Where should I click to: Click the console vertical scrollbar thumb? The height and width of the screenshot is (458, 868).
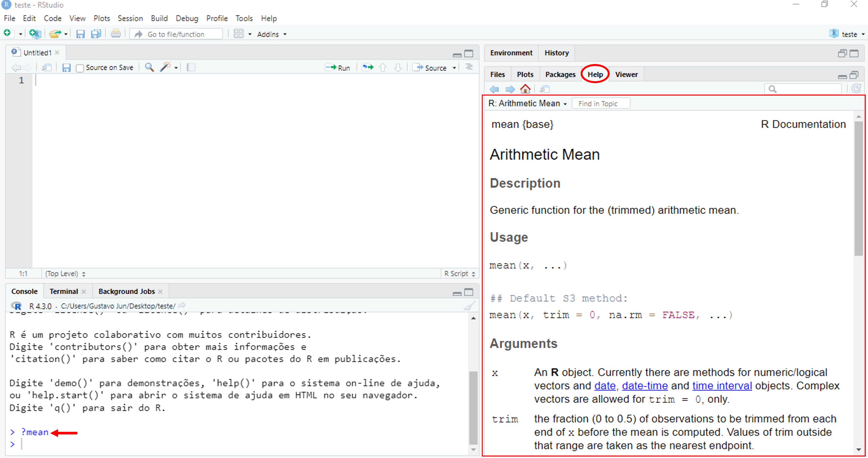(x=473, y=408)
